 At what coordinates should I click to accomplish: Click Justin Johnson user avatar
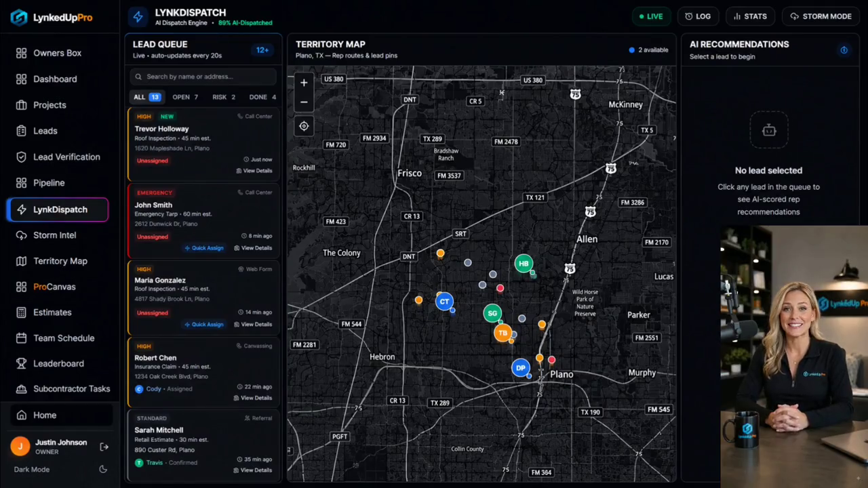(x=20, y=446)
